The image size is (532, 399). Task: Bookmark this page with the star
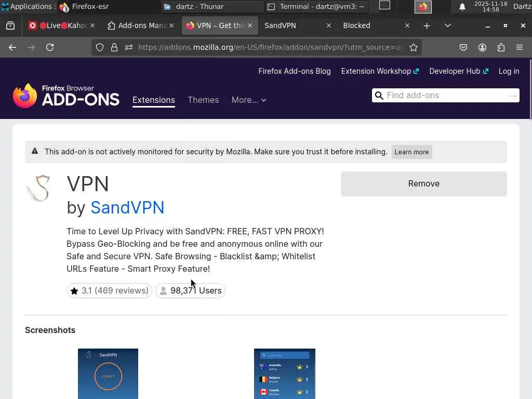coord(413,47)
